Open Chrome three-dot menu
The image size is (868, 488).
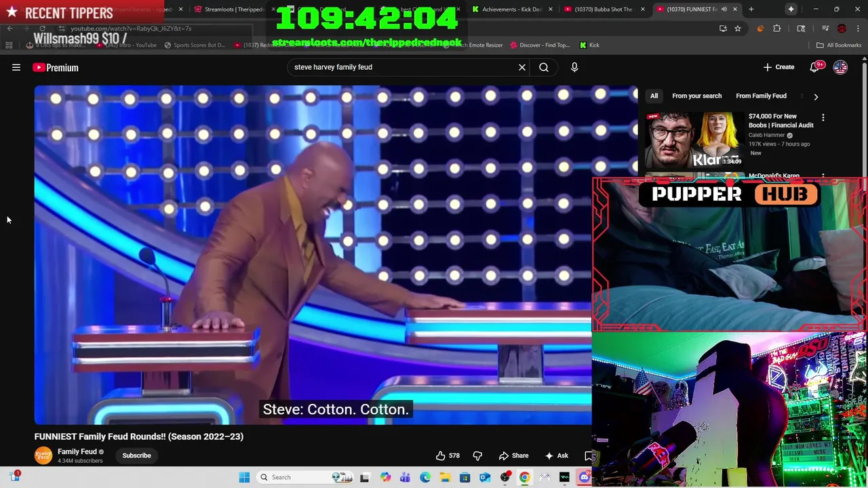click(858, 28)
